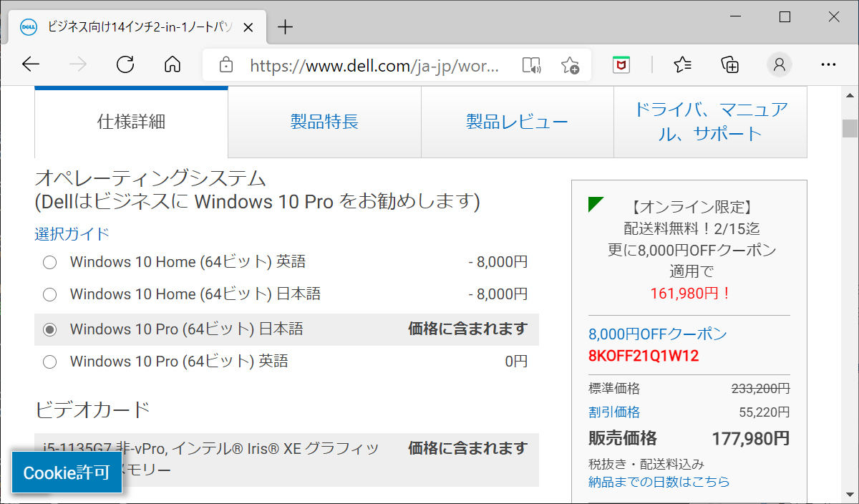Select Windows 10 Home 日本語 option
859x504 pixels.
[x=49, y=294]
